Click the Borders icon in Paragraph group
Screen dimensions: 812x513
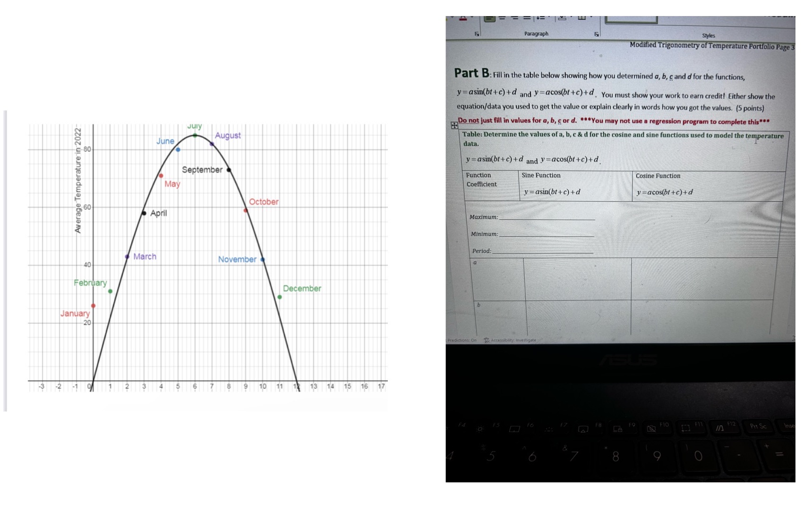click(583, 18)
